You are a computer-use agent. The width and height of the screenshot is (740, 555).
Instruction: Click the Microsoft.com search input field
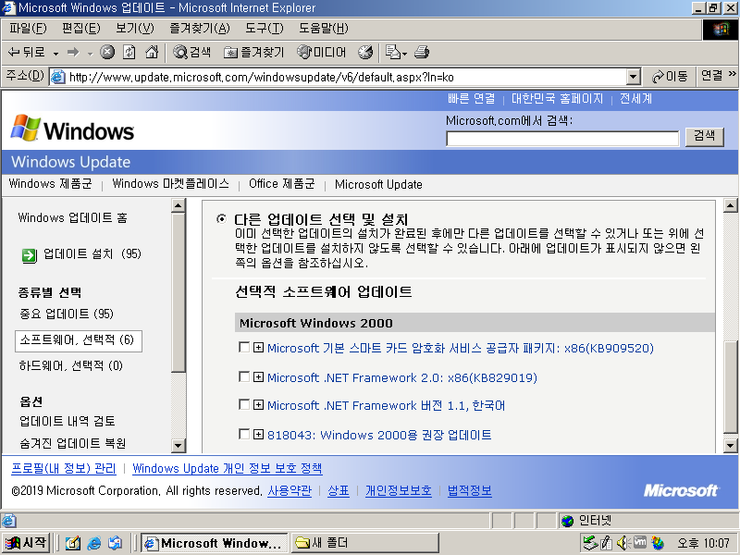pyautogui.click(x=563, y=138)
